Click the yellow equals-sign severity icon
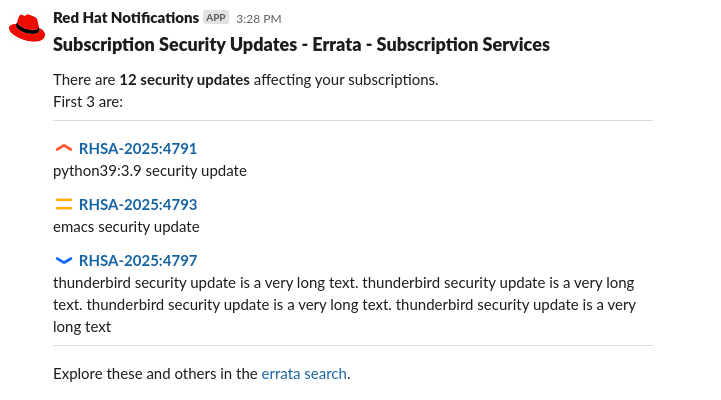This screenshot has height=400, width=721. 64,204
